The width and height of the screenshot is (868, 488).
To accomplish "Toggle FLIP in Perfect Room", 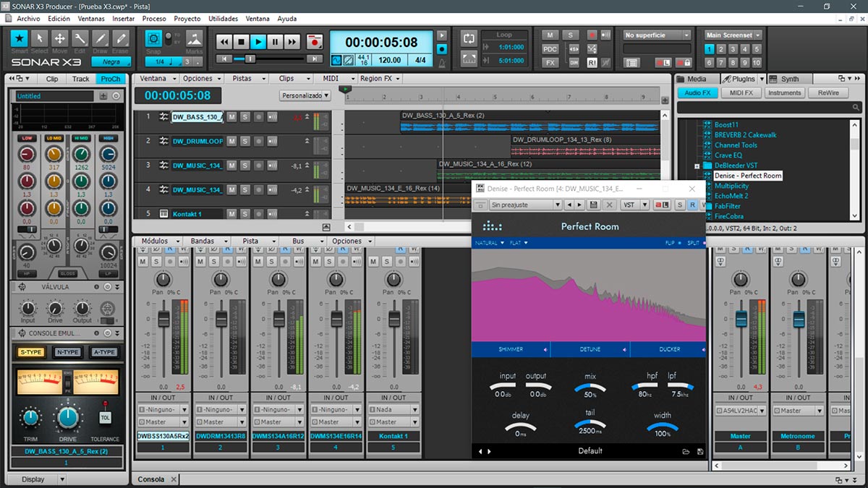I will (x=672, y=243).
